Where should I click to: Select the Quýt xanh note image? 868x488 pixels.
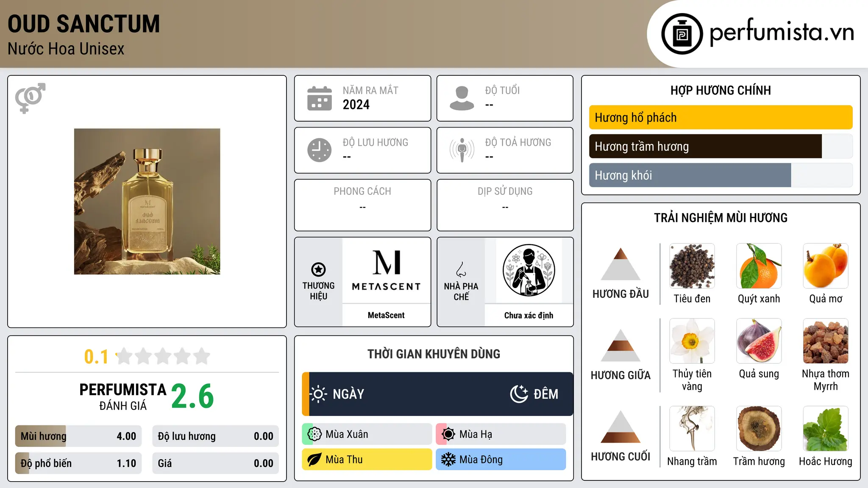(759, 266)
